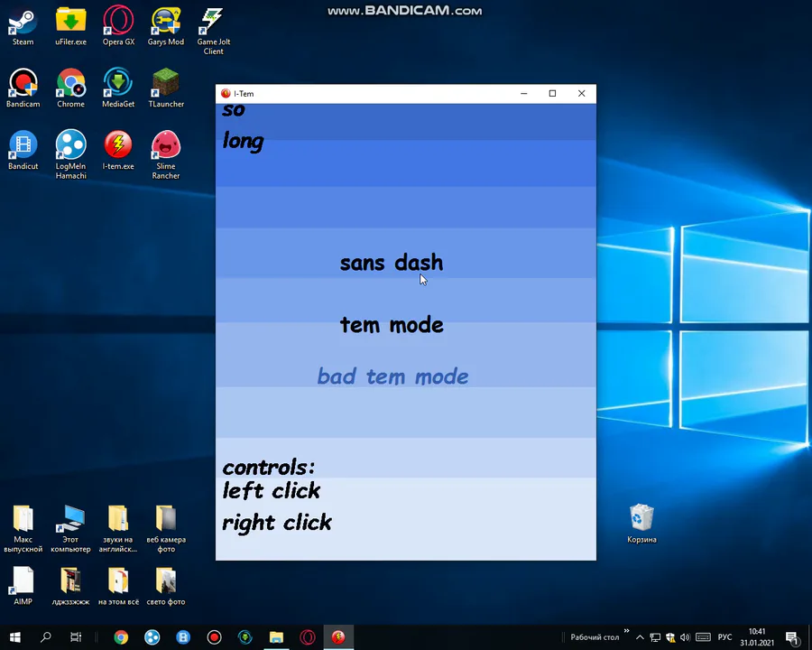Choose the tem mode option
812x650 pixels.
coord(392,325)
